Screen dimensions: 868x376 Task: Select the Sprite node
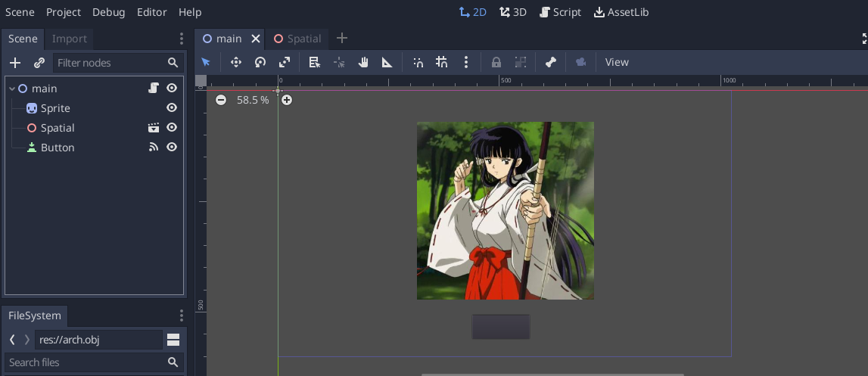click(x=55, y=108)
